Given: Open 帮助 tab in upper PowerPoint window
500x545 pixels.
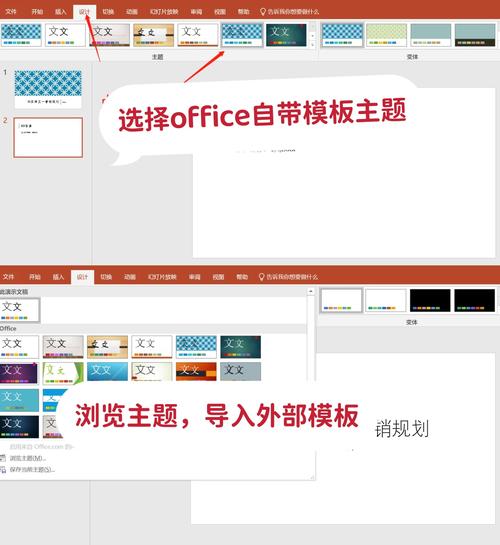Looking at the screenshot, I should 243,11.
